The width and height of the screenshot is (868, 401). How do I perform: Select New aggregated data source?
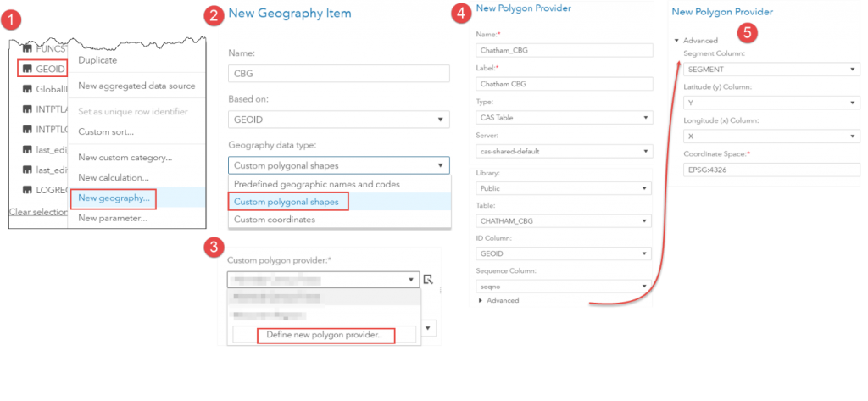[136, 86]
